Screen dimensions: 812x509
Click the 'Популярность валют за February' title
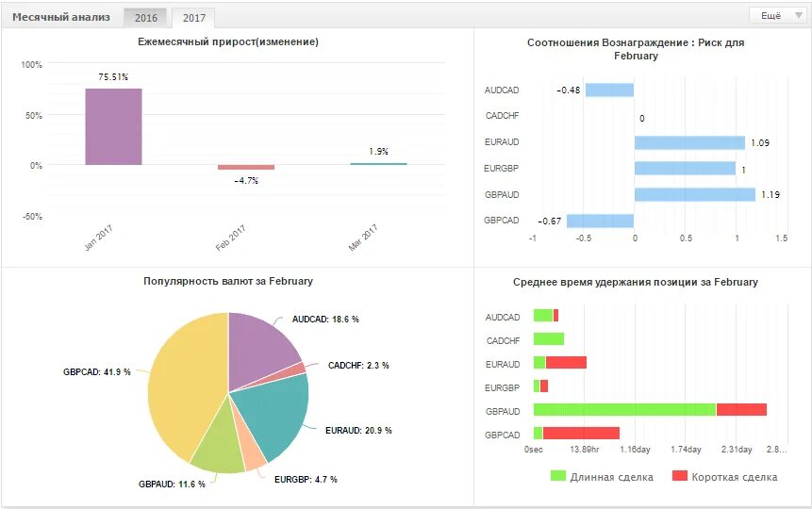click(x=228, y=281)
